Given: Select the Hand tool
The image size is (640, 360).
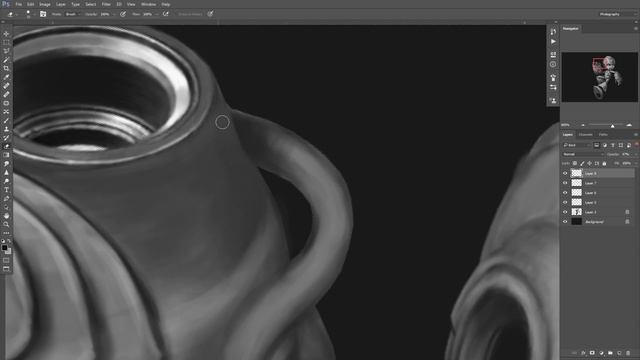Looking at the screenshot, I should pos(6,216).
